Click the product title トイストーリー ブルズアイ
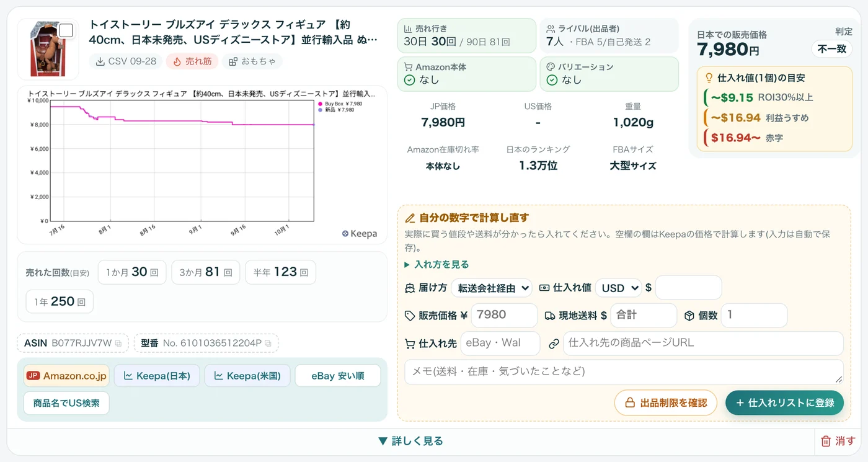 (233, 32)
